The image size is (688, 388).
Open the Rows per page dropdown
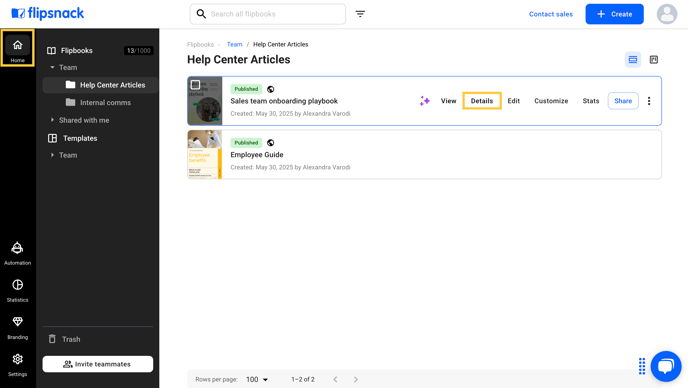257,379
